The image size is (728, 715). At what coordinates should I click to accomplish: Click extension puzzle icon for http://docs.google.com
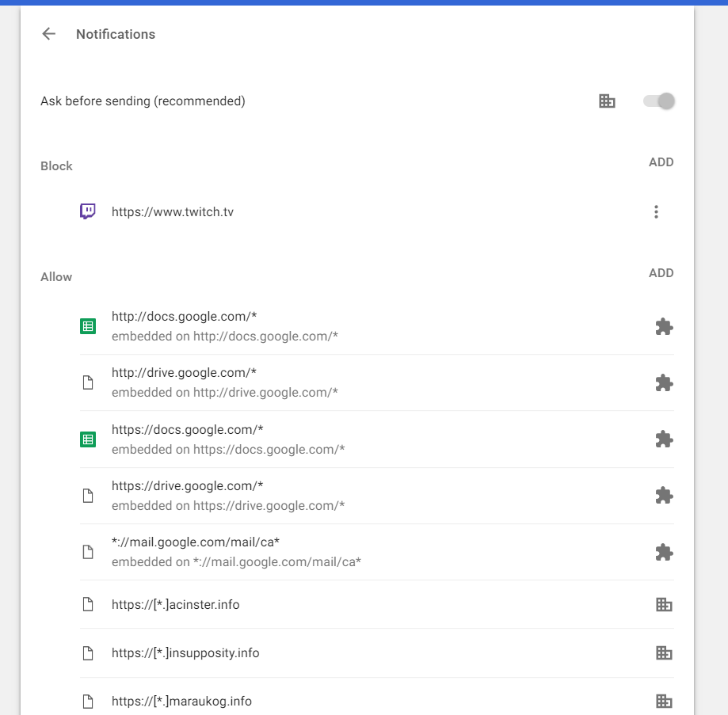tap(664, 326)
